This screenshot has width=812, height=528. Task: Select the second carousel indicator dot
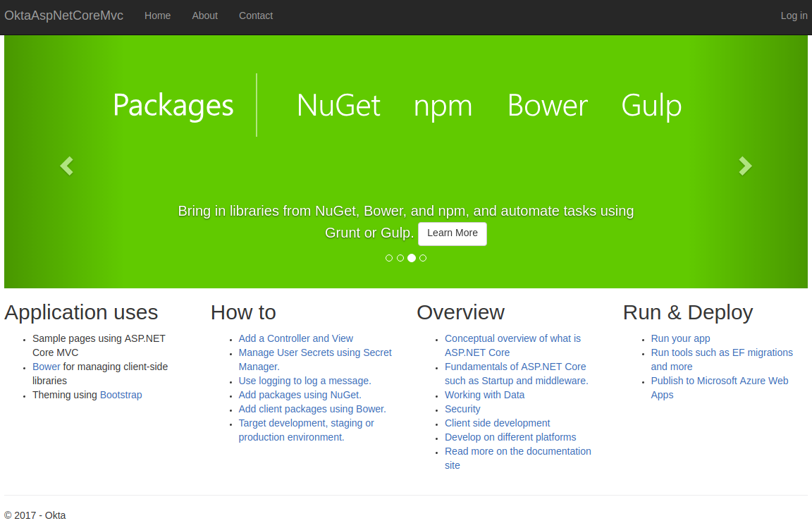pyautogui.click(x=400, y=258)
